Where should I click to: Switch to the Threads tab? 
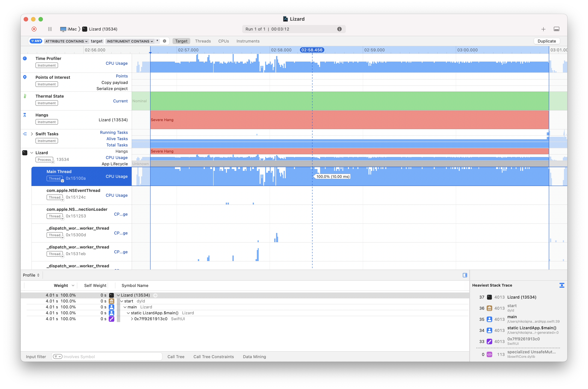click(x=203, y=41)
